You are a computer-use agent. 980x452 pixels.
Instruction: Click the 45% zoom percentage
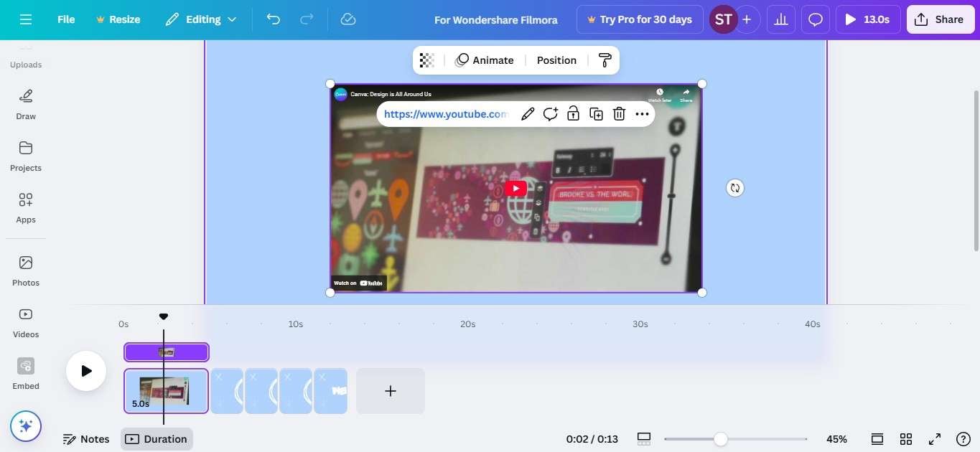[x=836, y=439]
